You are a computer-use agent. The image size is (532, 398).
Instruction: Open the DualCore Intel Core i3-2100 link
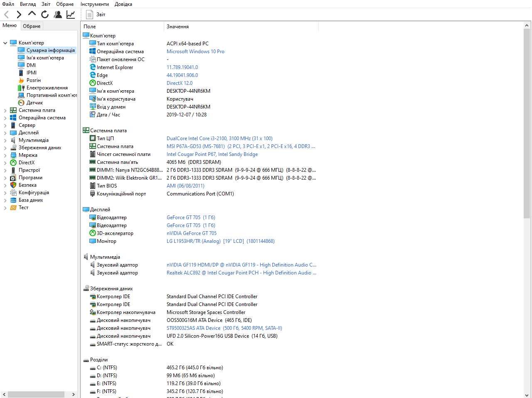tap(219, 138)
